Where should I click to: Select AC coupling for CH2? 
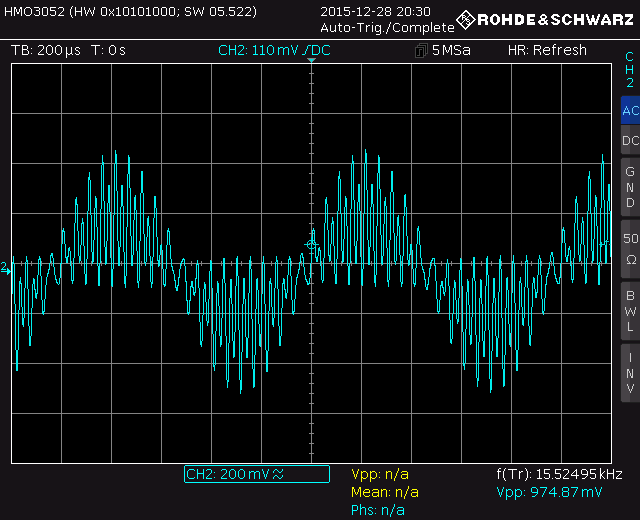tap(629, 111)
